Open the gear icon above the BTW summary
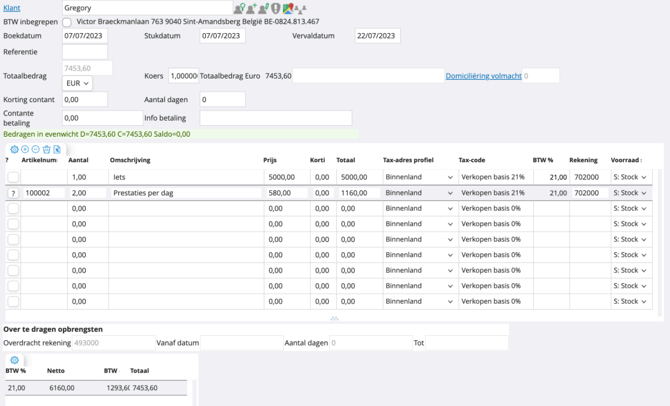Screen dimensions: 670x406 point(14,360)
